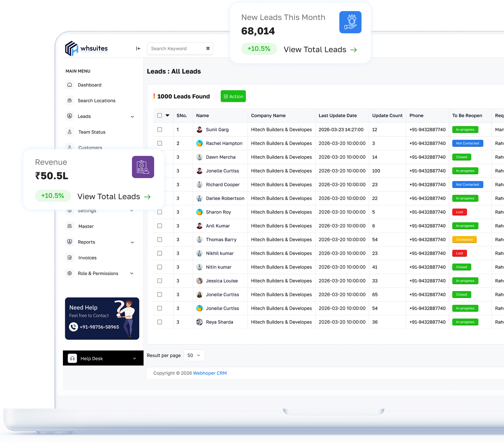Expand the Leads submenu chevron
The width and height of the screenshot is (504, 443).
[132, 117]
